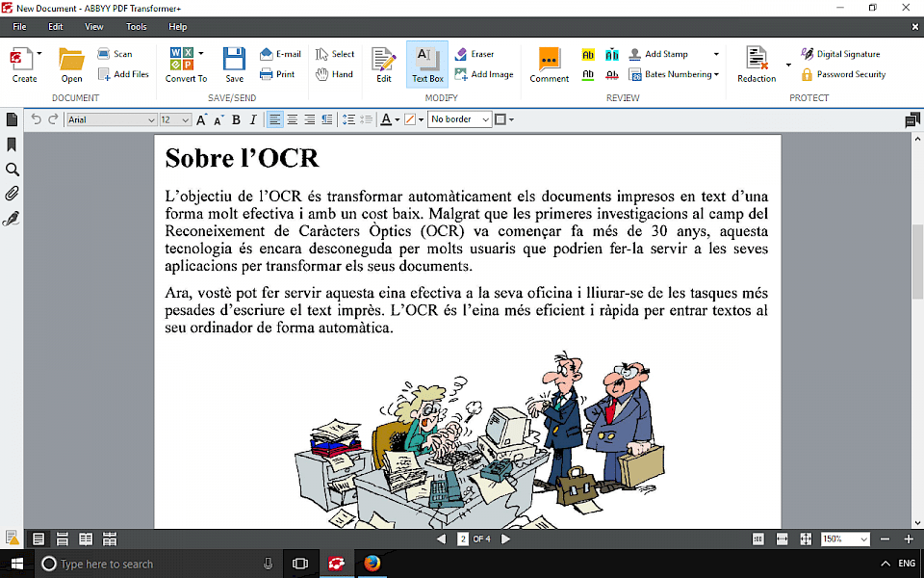Viewport: 924px width, 578px height.
Task: Show the Pages panel in sidebar
Action: click(12, 119)
